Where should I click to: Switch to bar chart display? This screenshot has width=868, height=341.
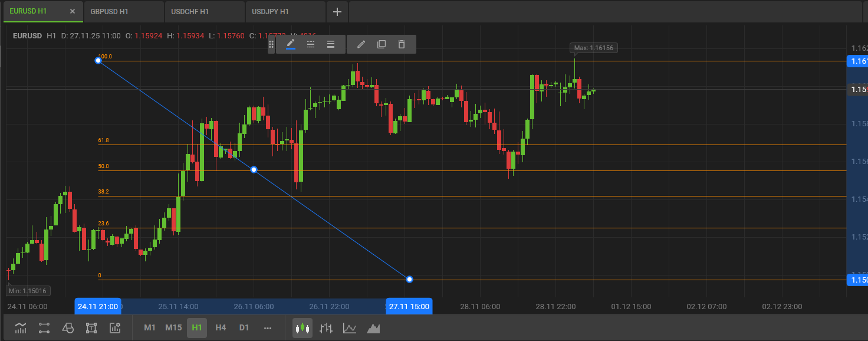pos(326,327)
